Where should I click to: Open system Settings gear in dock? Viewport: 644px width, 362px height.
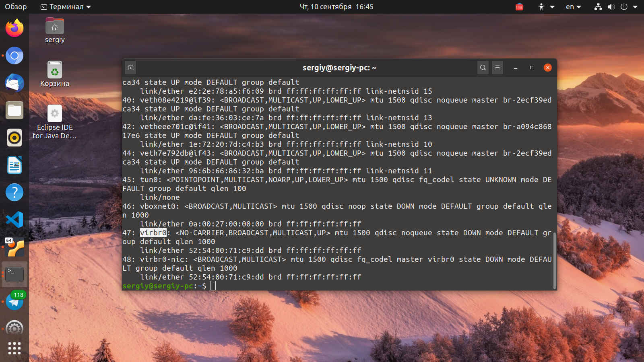tap(14, 328)
